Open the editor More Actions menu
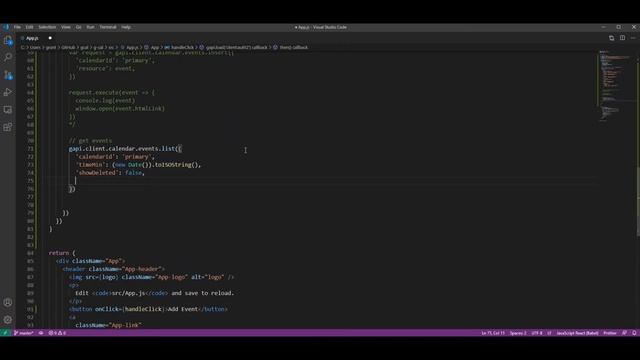The width and height of the screenshot is (640, 360). click(x=633, y=38)
